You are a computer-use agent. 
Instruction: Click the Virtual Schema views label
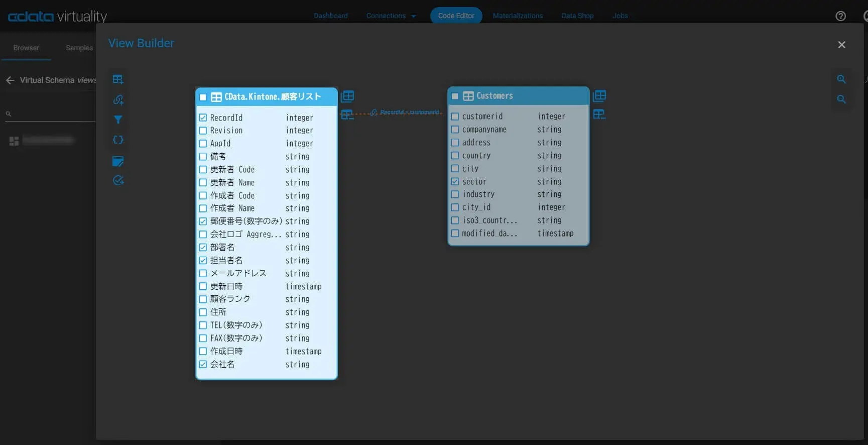(x=58, y=80)
